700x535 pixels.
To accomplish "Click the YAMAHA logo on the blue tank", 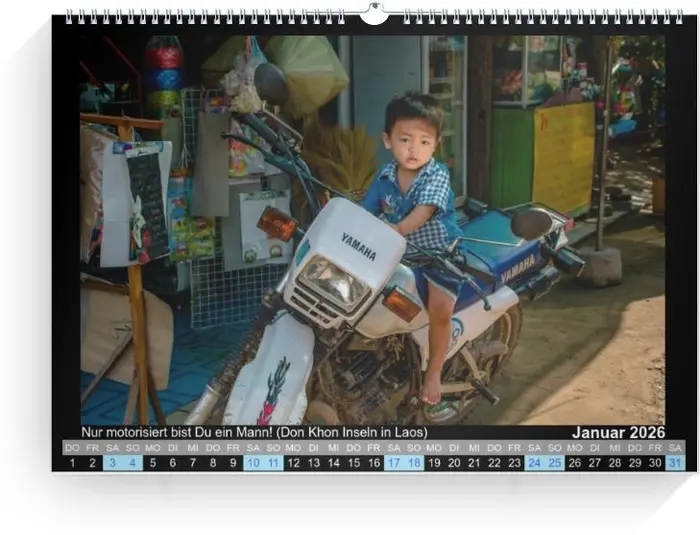I will pos(518,268).
